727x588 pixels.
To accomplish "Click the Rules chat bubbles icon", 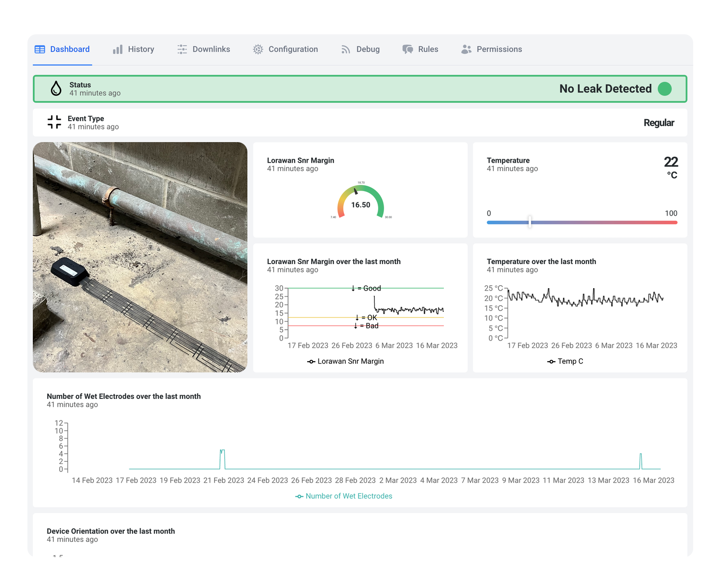I will coord(408,49).
